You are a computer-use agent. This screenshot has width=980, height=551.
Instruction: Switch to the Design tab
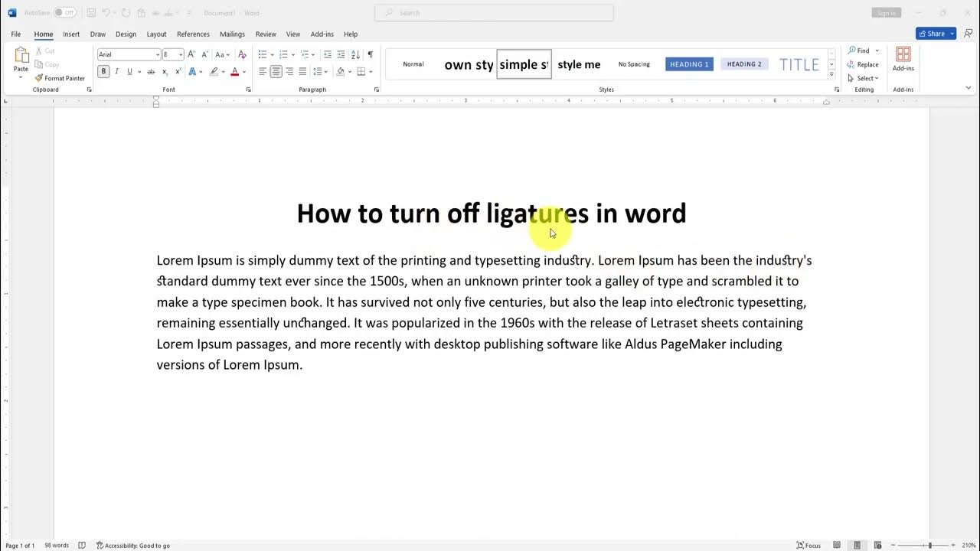pos(126,34)
